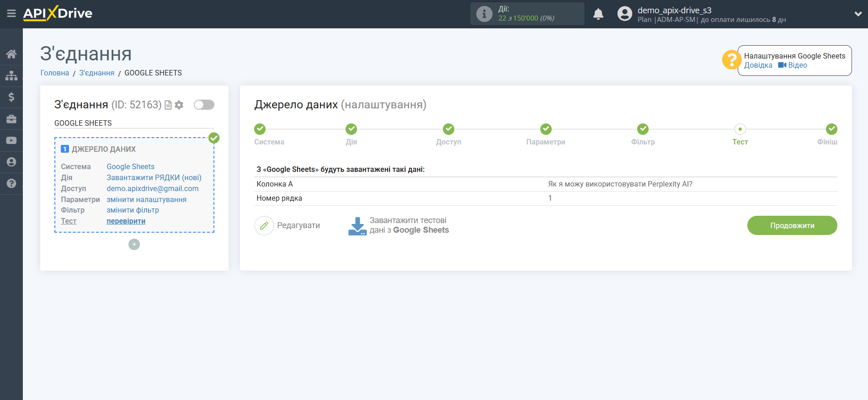Open the Довідка help link
Viewport: 868px width, 400px height.
(x=758, y=65)
